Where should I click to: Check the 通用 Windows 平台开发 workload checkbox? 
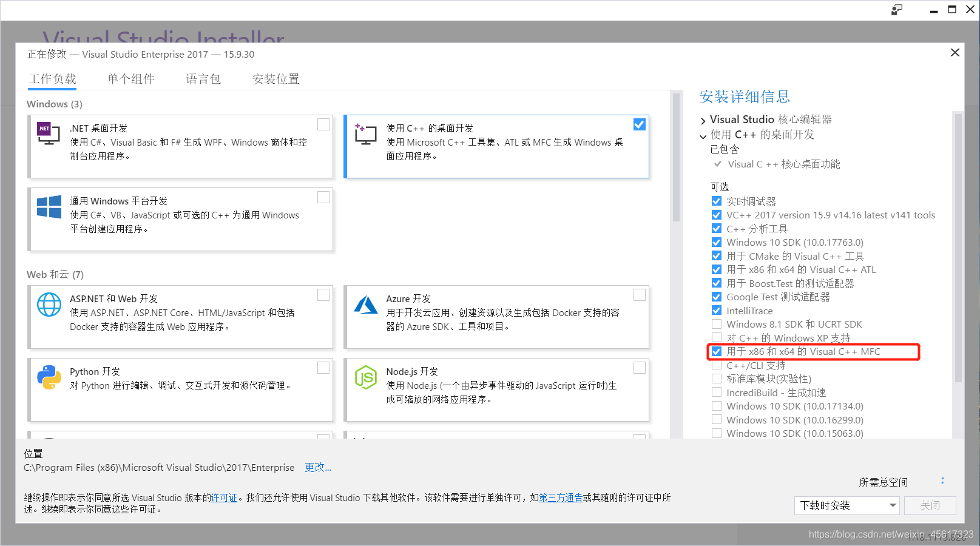pos(323,197)
